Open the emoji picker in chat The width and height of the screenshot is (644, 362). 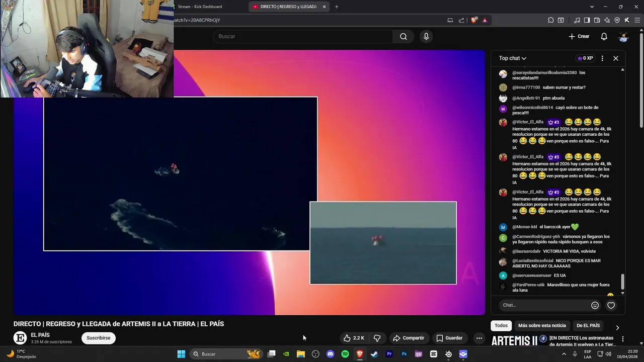595,305
